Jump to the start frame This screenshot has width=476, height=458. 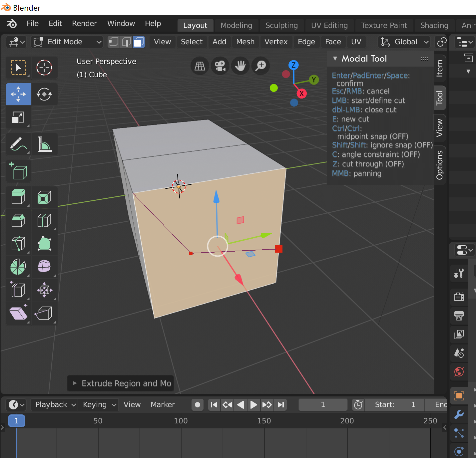(x=214, y=405)
